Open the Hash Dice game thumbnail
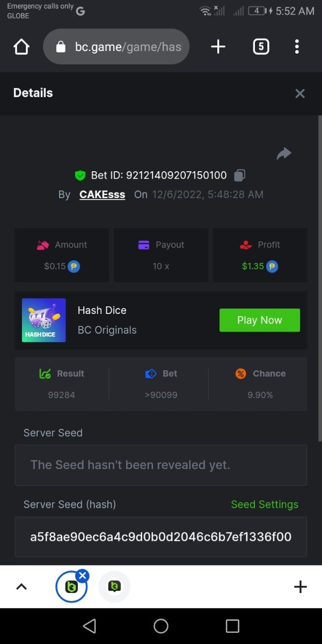The image size is (322, 644). 44,320
